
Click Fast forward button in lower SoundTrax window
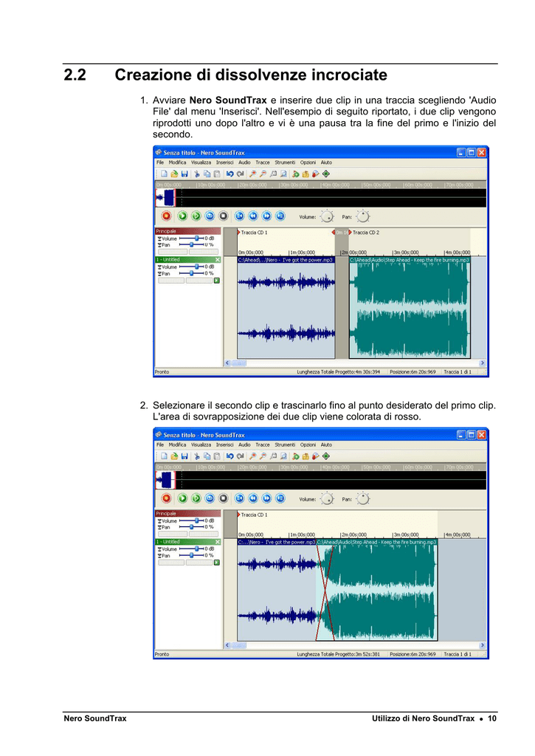266,498
